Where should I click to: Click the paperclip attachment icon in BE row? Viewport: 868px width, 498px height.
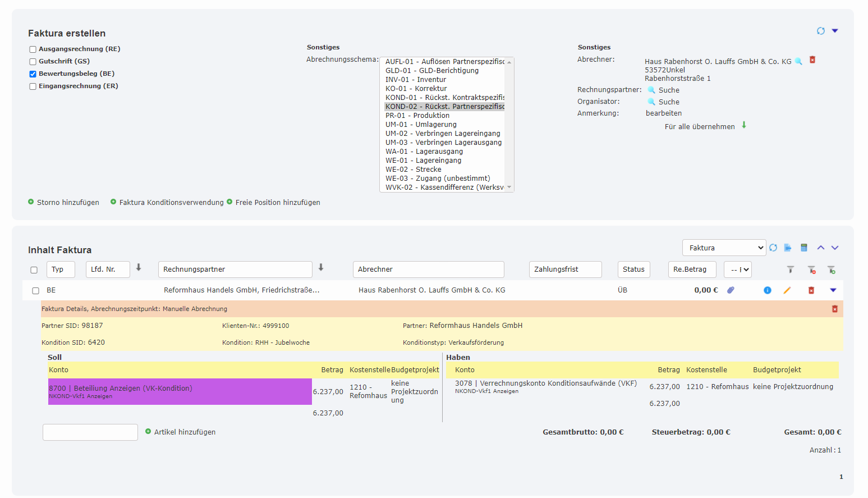coord(731,290)
